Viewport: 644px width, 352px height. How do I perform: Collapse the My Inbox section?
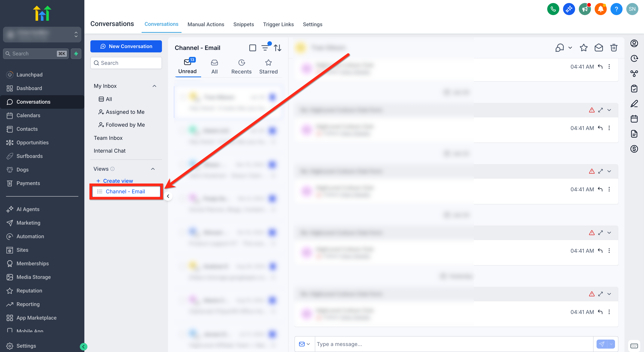(x=154, y=86)
